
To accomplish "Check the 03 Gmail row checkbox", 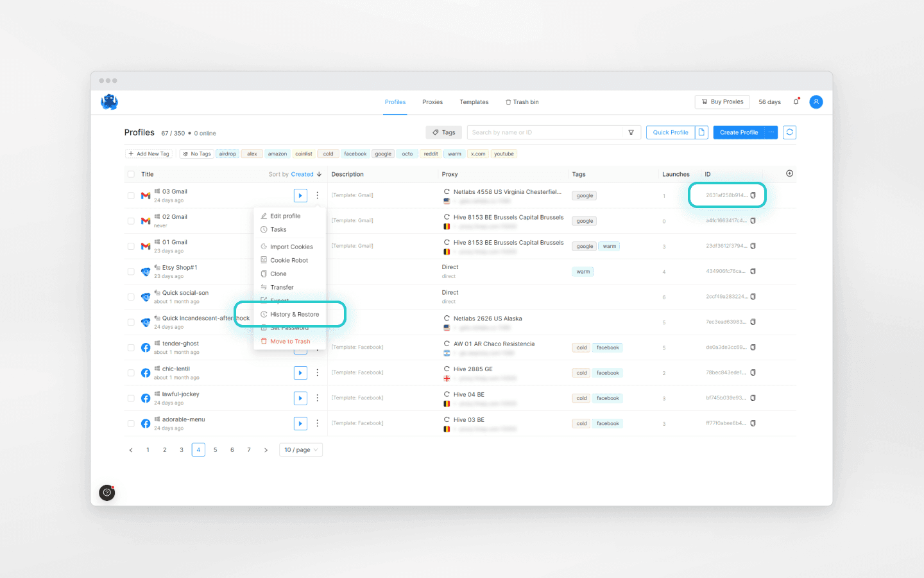I will 131,196.
